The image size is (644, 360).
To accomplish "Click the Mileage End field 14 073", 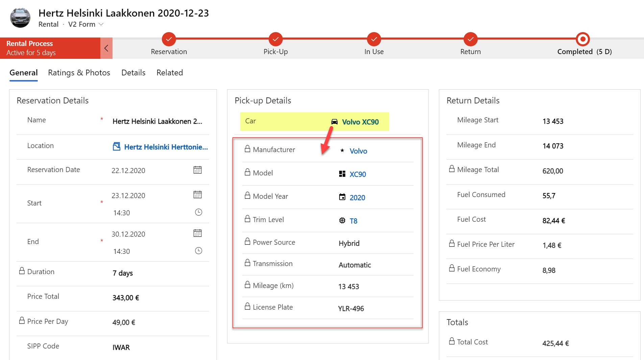I will (553, 146).
